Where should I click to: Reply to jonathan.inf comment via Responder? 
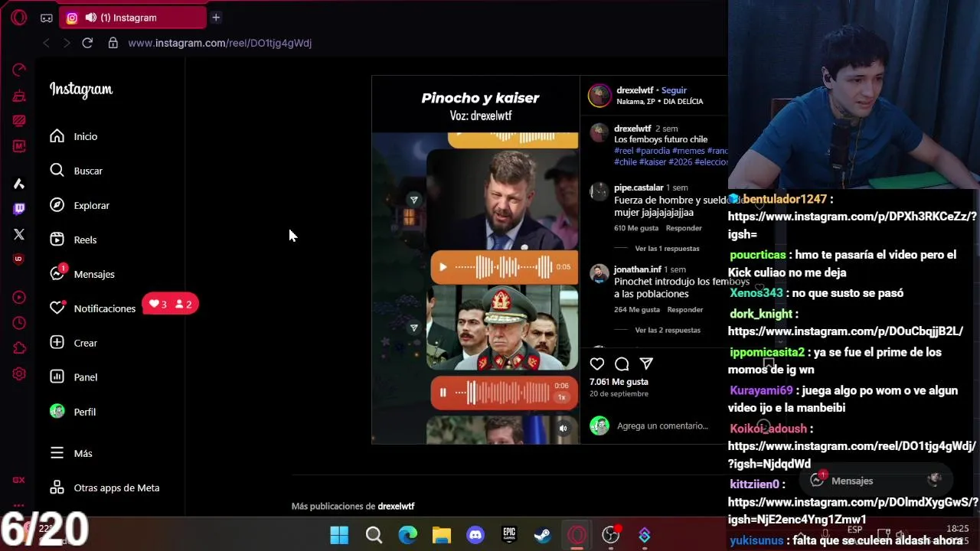(685, 310)
